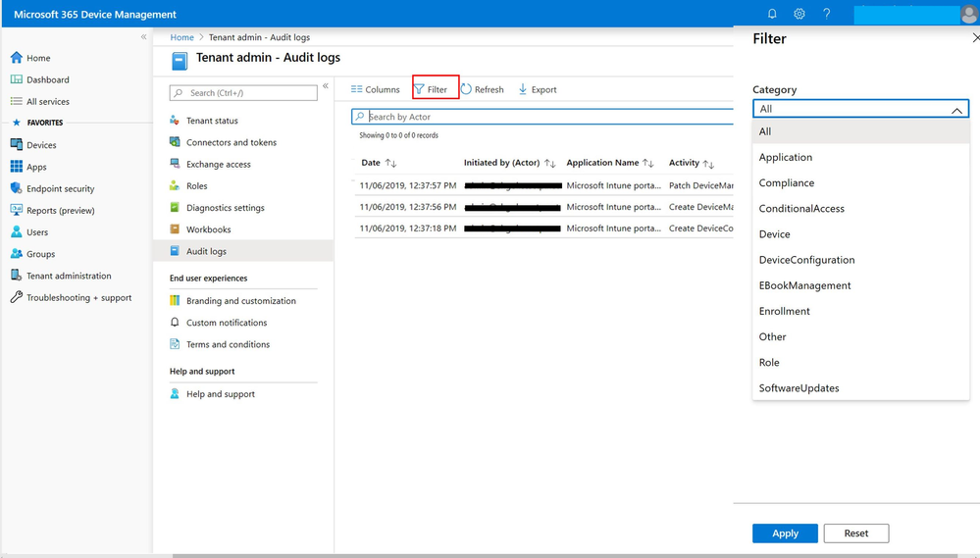The width and height of the screenshot is (980, 558).
Task: Click the Exchange access icon
Action: point(175,164)
